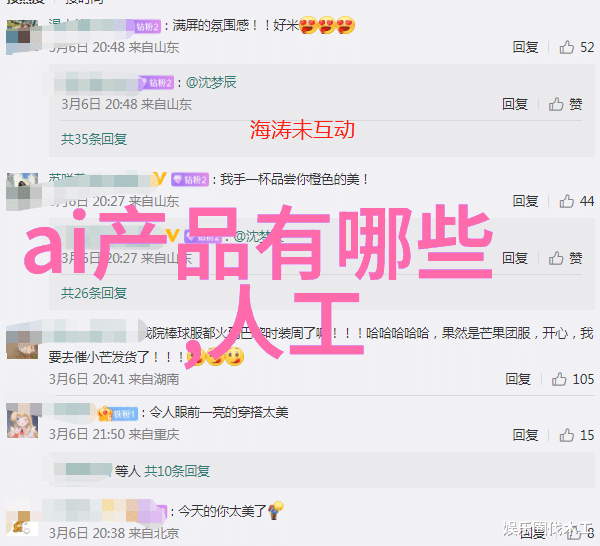This screenshot has width=600, height=546.
Task: Reply to the comment from 湖南
Action: coord(518,379)
